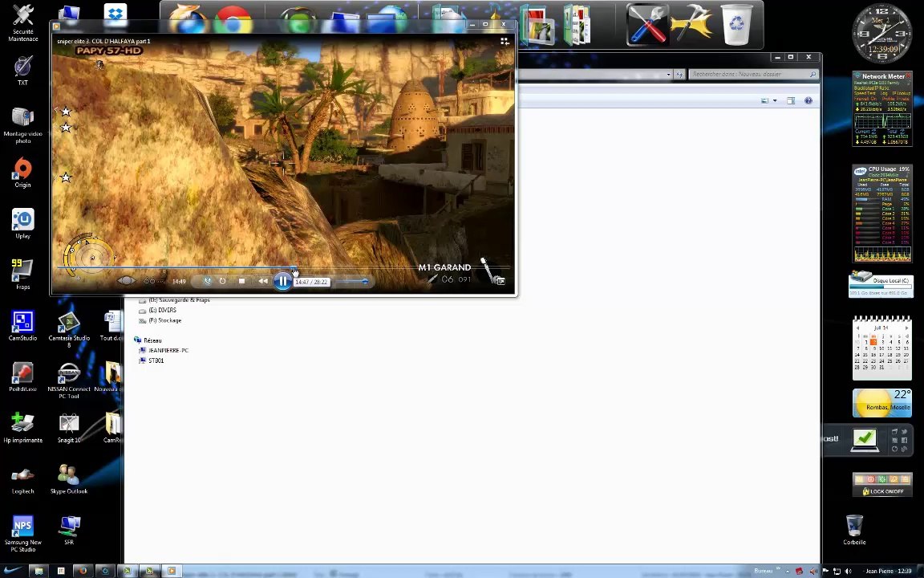Screen dimensions: 924x578
Task: Open the CamStudio desktop shortcut
Action: coord(22,326)
